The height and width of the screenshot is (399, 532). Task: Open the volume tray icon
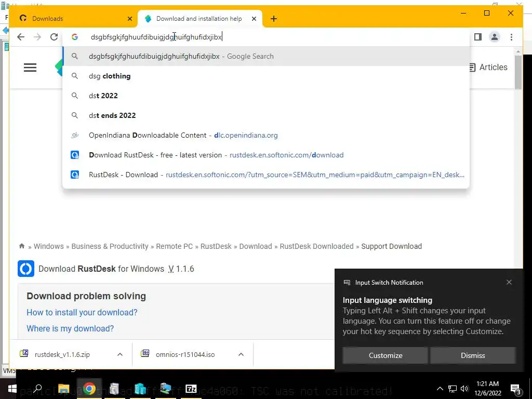pos(464,389)
